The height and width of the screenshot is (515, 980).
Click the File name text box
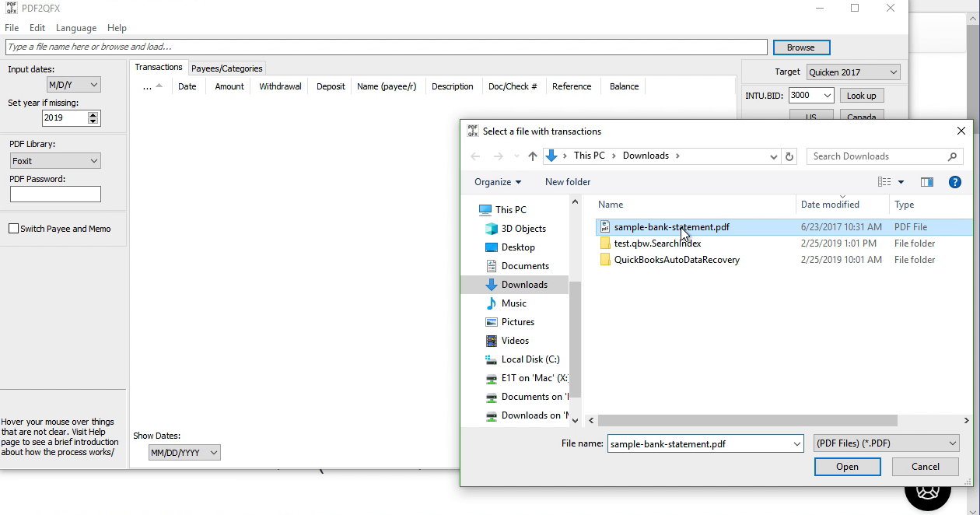(x=700, y=443)
